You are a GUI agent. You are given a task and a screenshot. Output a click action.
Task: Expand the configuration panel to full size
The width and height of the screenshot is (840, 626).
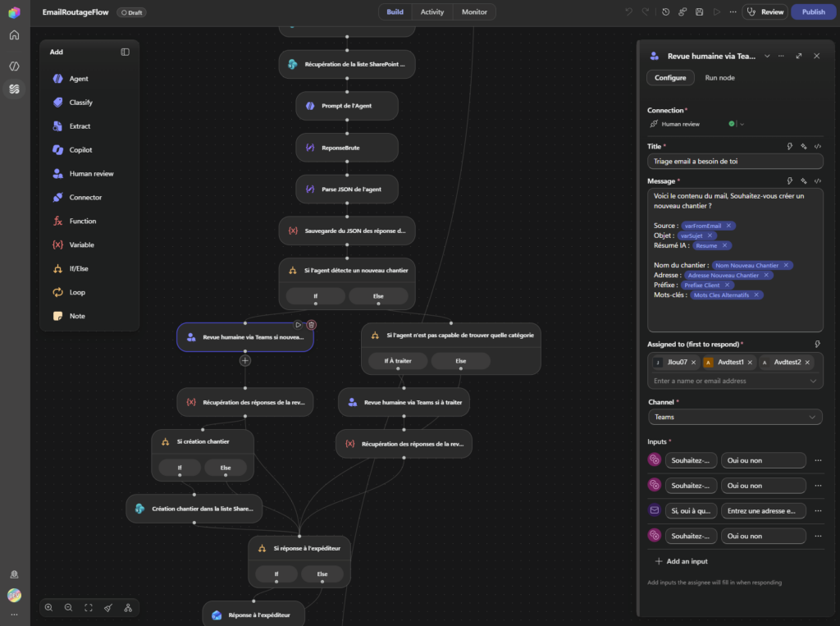click(x=799, y=56)
